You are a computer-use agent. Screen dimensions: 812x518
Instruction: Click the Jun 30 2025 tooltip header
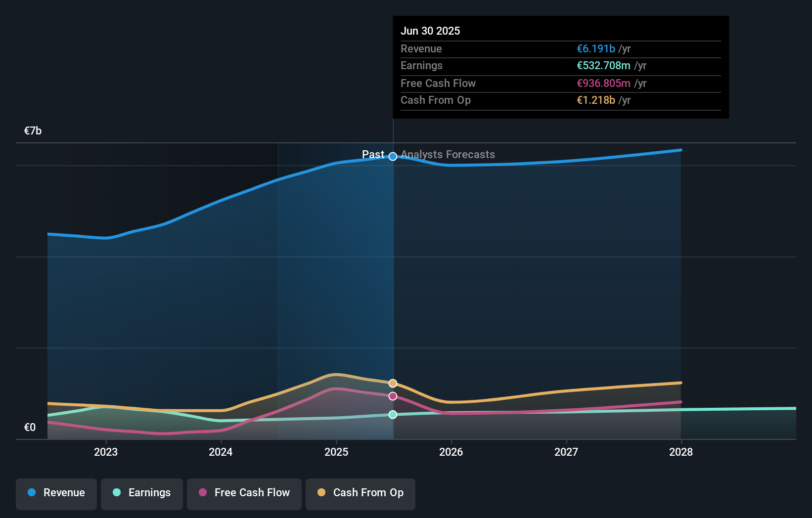click(x=430, y=31)
